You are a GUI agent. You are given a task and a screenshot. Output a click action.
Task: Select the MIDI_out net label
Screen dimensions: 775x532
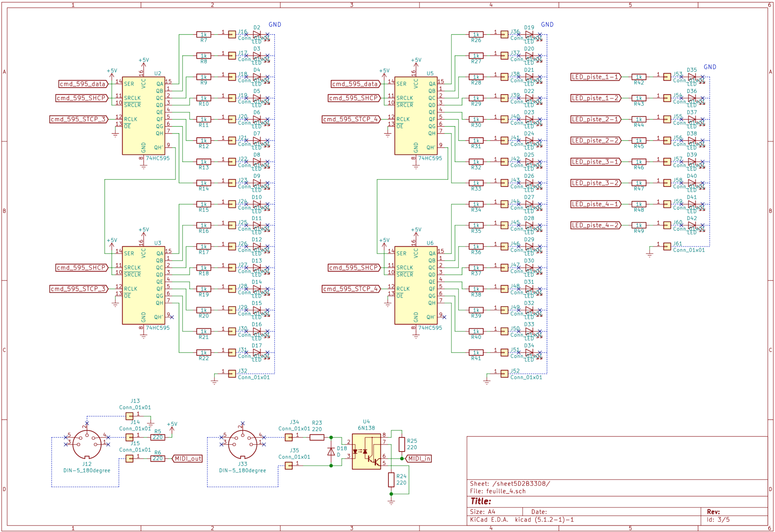187,459
